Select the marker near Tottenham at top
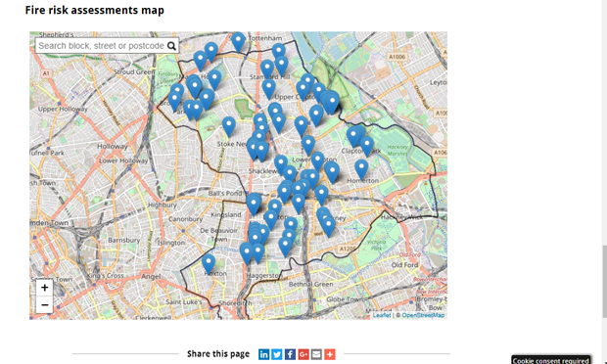Screen dimensions: 607x364 coord(238,41)
